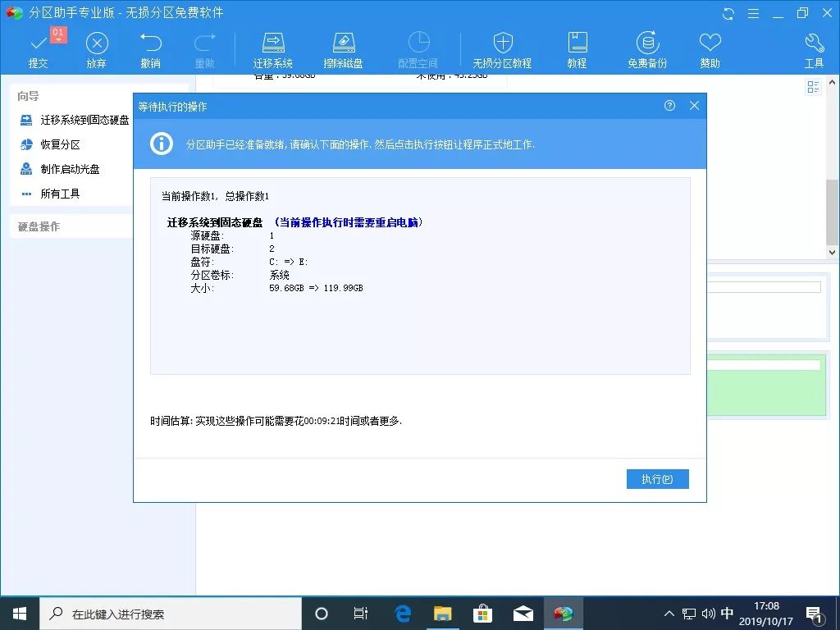Open File Explorer from taskbar

(442, 614)
